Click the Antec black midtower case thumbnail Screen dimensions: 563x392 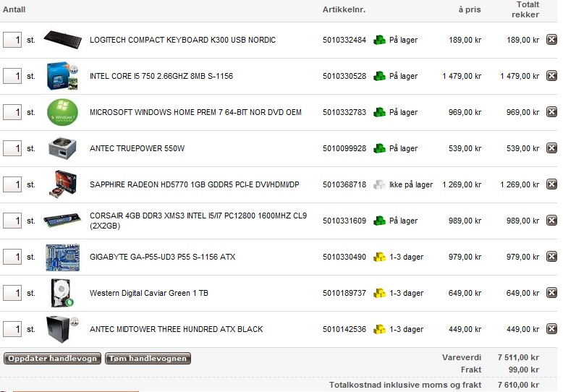pyautogui.click(x=62, y=329)
